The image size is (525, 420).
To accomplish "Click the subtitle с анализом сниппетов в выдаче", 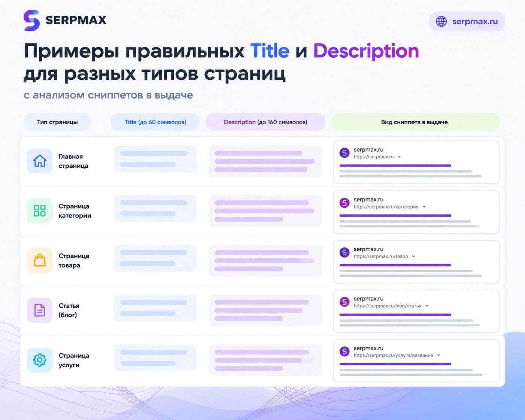I will (x=108, y=95).
